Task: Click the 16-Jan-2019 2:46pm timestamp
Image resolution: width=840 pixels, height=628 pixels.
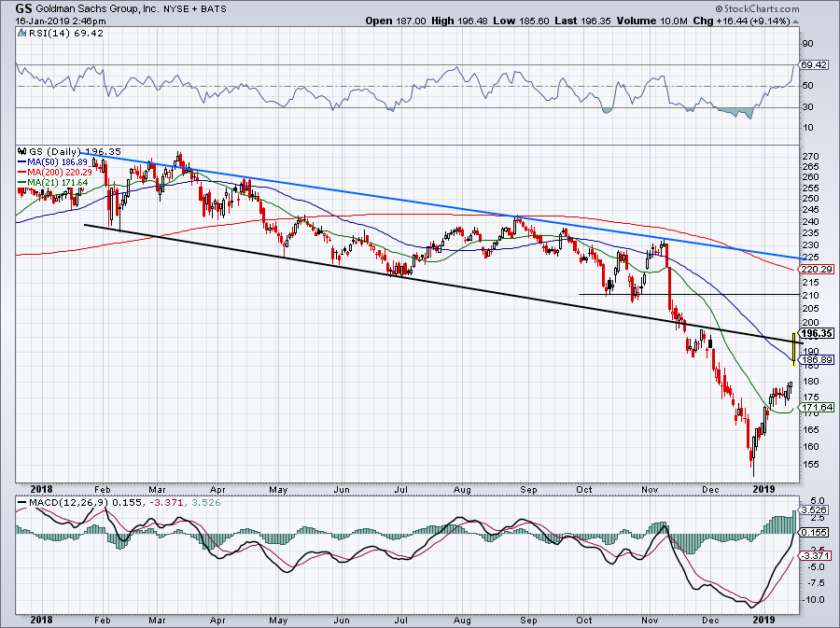Action: pyautogui.click(x=61, y=21)
